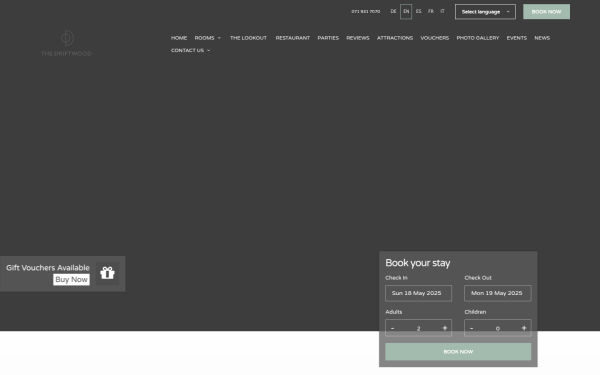Switch language to IT
This screenshot has height=375, width=600.
click(442, 11)
